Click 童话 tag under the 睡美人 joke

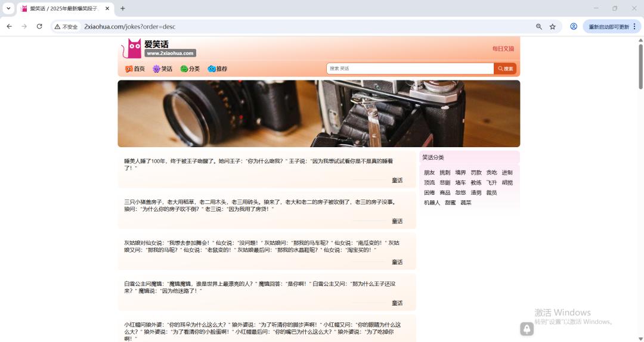(x=397, y=181)
